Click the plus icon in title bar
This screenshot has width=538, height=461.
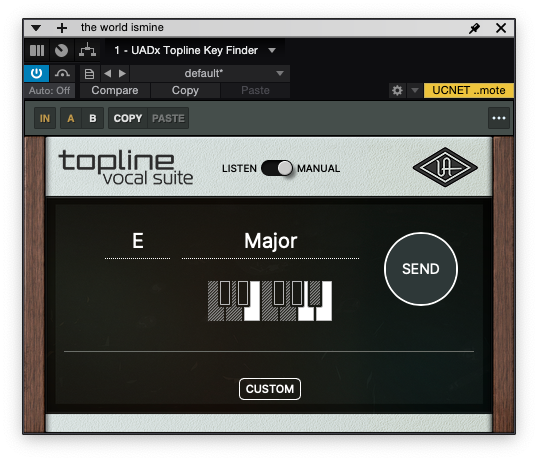[62, 28]
